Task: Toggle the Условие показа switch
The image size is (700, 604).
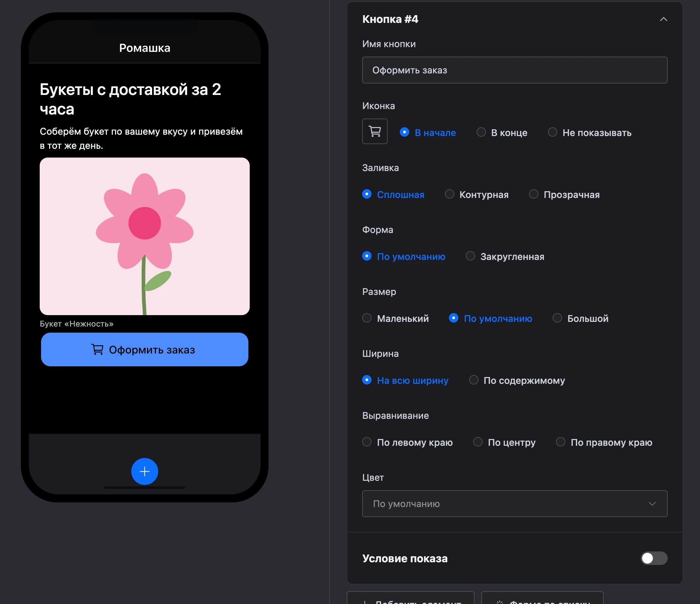Action: (x=654, y=558)
